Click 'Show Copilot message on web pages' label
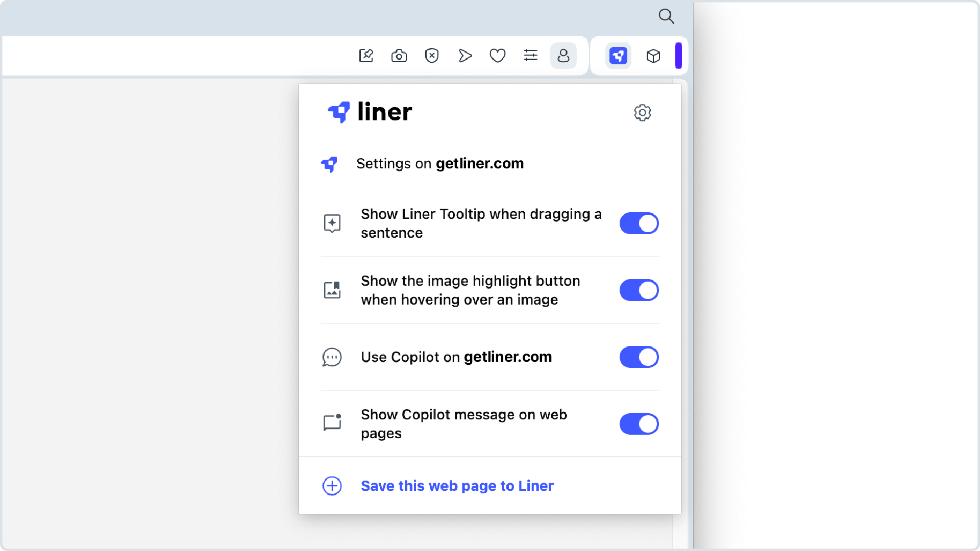This screenshot has height=551, width=980. pos(464,424)
